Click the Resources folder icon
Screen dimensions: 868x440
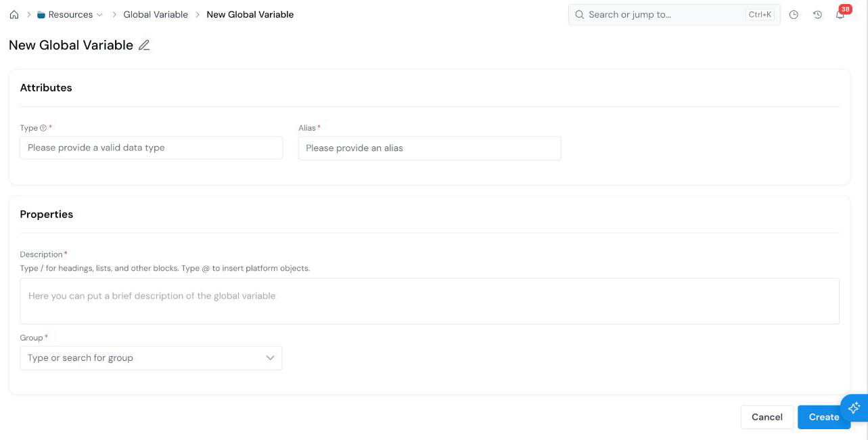pyautogui.click(x=41, y=14)
